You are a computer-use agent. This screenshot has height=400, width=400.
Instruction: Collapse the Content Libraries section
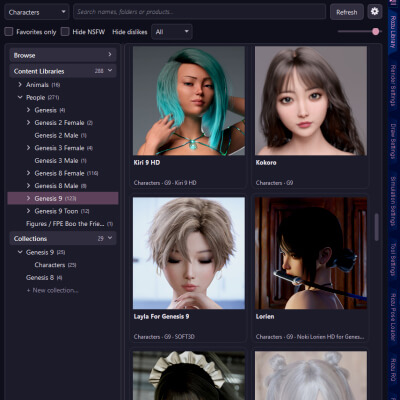coord(63,71)
